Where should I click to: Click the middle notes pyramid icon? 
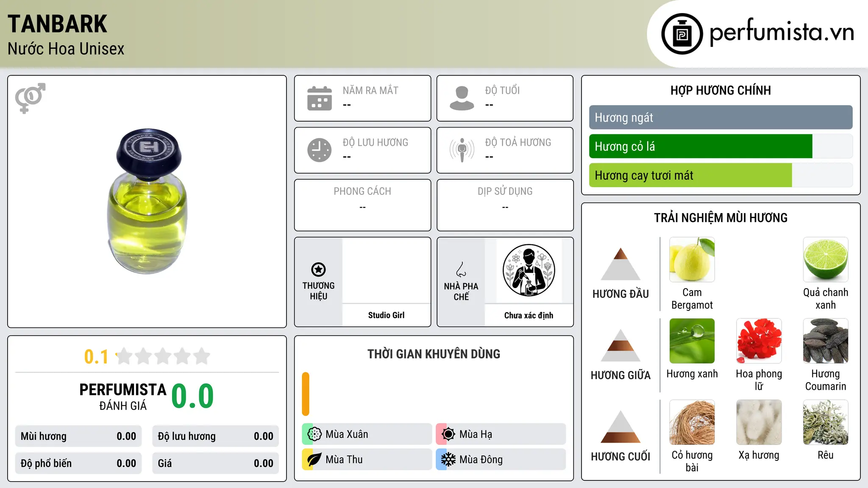point(620,345)
